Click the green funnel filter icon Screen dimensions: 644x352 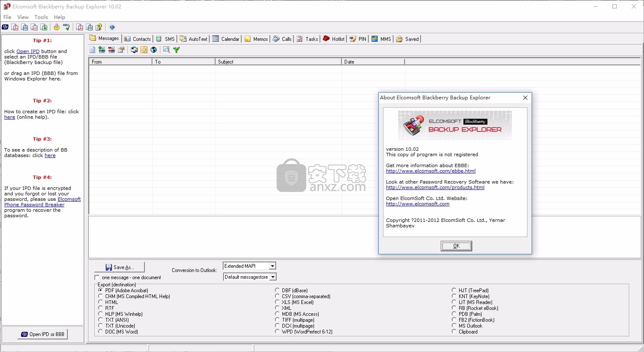point(176,50)
